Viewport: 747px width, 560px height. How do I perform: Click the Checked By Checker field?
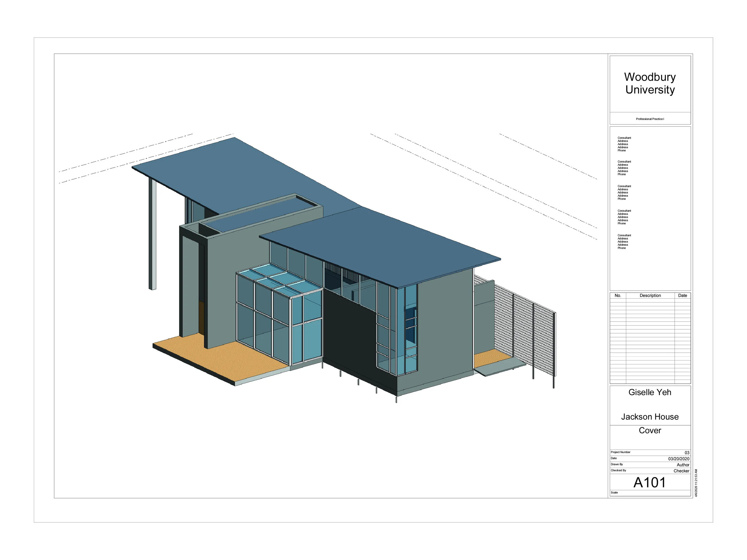[x=681, y=471]
